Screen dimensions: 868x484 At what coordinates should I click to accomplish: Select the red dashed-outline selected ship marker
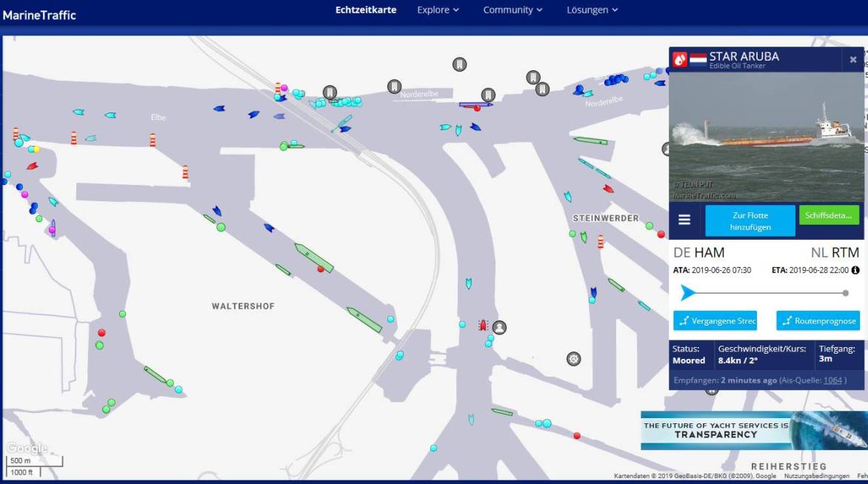pos(483,325)
